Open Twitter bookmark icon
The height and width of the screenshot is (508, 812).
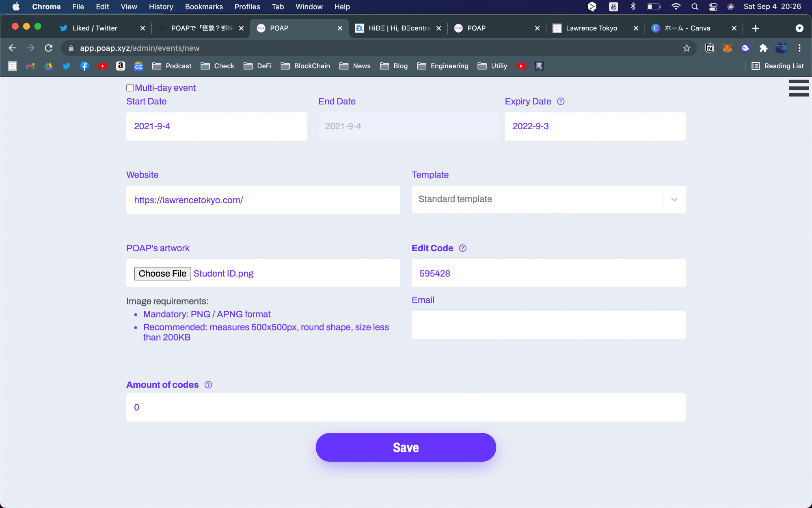pyautogui.click(x=67, y=66)
